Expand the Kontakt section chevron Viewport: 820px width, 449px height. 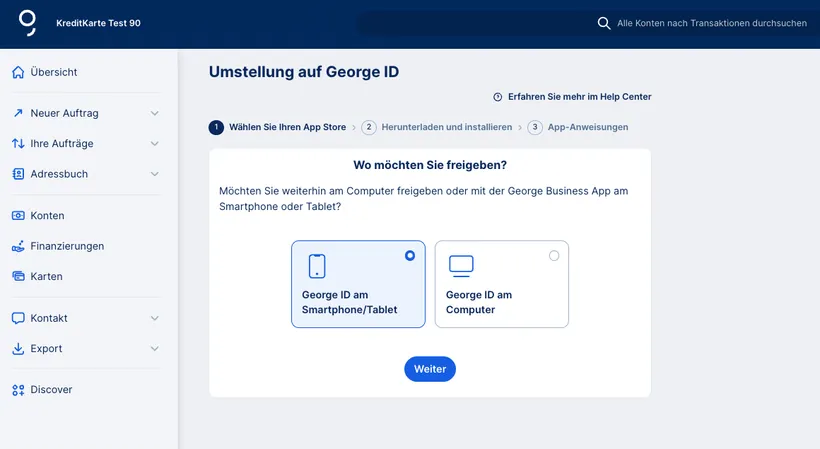155,318
